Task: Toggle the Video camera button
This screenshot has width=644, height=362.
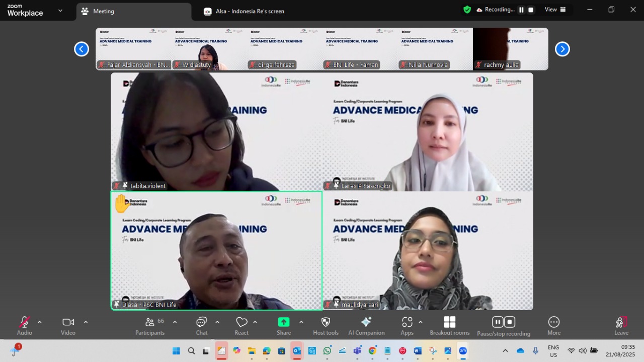Action: pyautogui.click(x=68, y=326)
